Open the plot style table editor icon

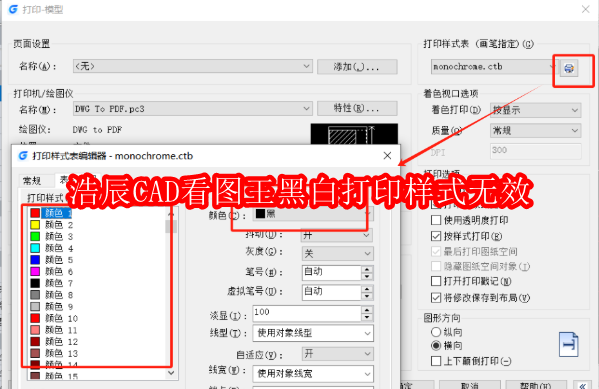coord(569,68)
